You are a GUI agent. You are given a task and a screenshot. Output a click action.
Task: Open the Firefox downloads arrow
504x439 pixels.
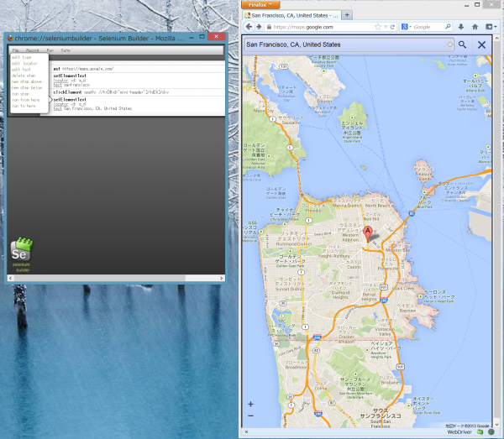[461, 27]
